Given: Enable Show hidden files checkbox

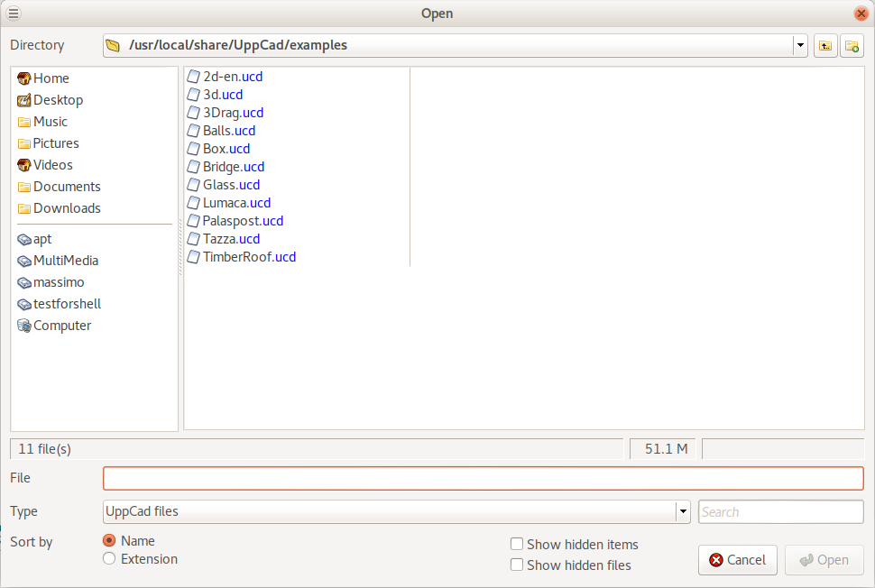Looking at the screenshot, I should click(517, 565).
